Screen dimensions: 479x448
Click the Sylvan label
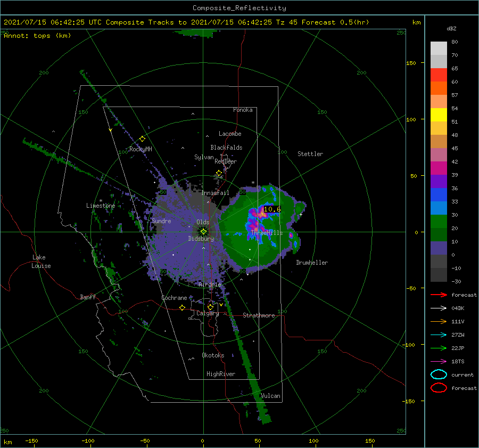tap(204, 157)
